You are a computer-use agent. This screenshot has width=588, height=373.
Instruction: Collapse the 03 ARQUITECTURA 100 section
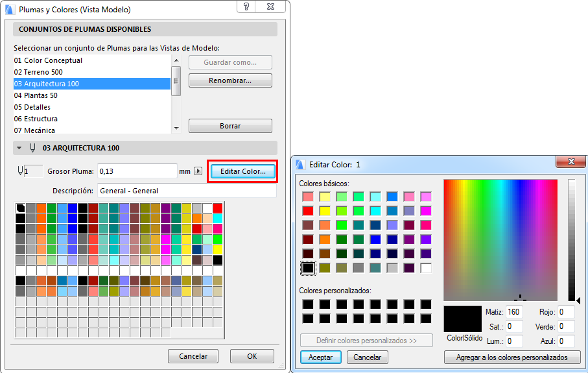coord(19,148)
